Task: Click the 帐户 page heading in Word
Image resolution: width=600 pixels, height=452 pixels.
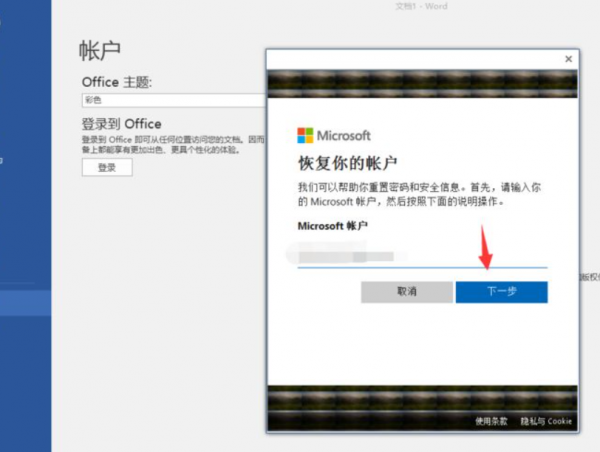Action: click(99, 51)
